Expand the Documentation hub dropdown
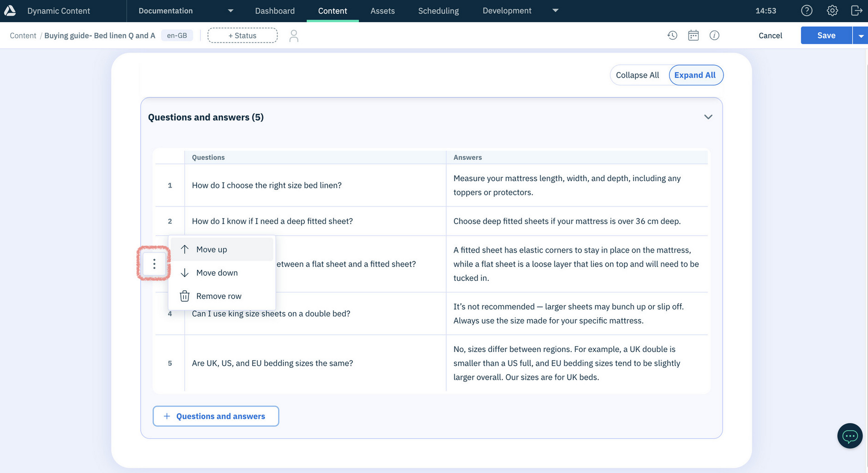This screenshot has width=868, height=473. pyautogui.click(x=230, y=11)
